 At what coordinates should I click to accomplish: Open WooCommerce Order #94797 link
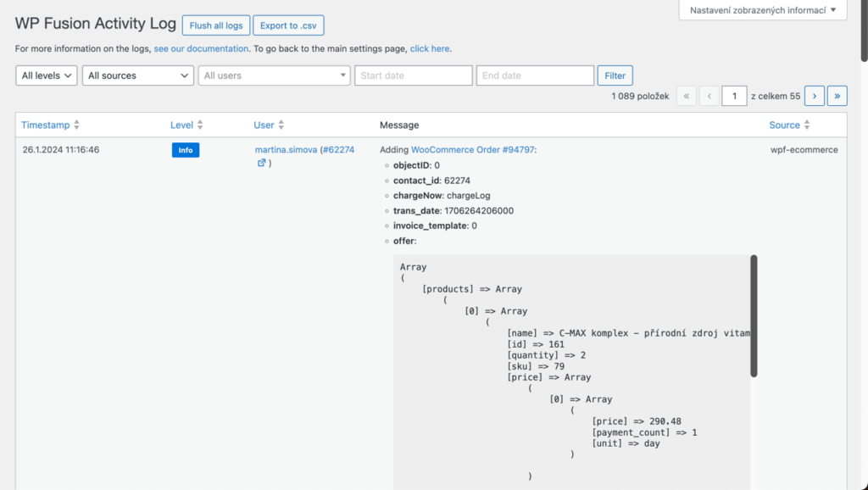coord(473,149)
